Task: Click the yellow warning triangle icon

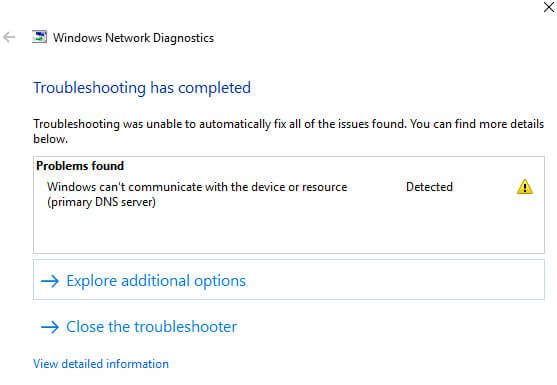Action: click(x=525, y=187)
